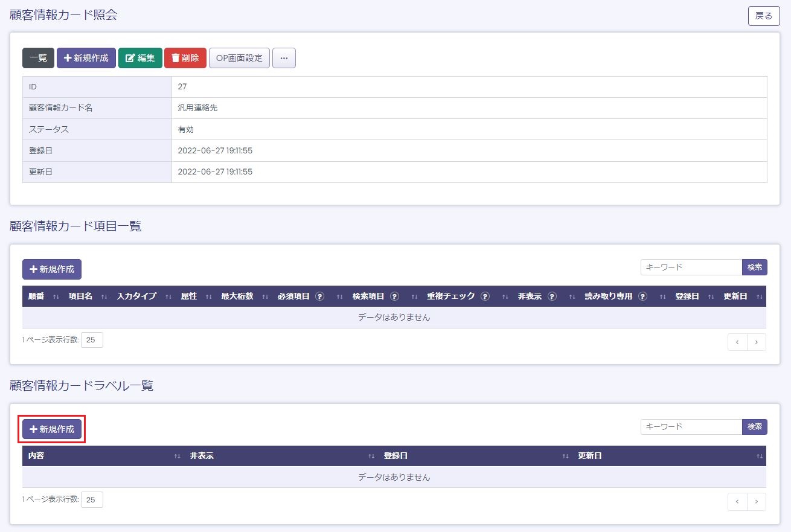Screen dimensions: 791x532
Task: Click the green 編集 edit button
Action: click(140, 59)
